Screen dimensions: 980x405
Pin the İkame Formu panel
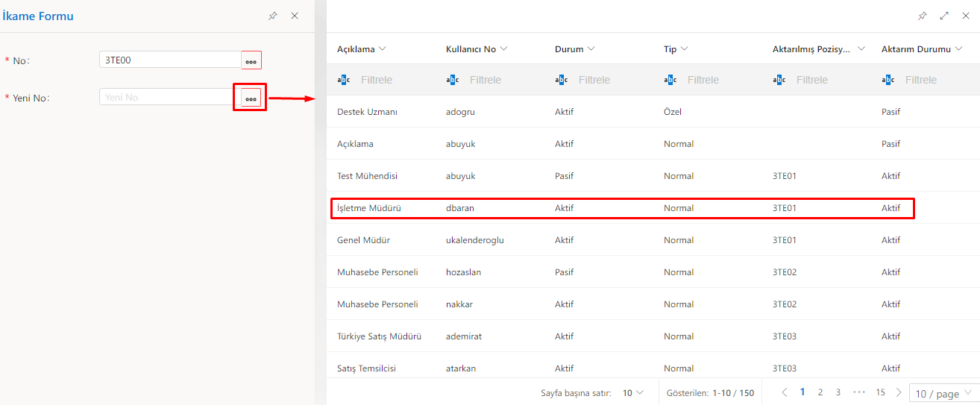[x=273, y=16]
